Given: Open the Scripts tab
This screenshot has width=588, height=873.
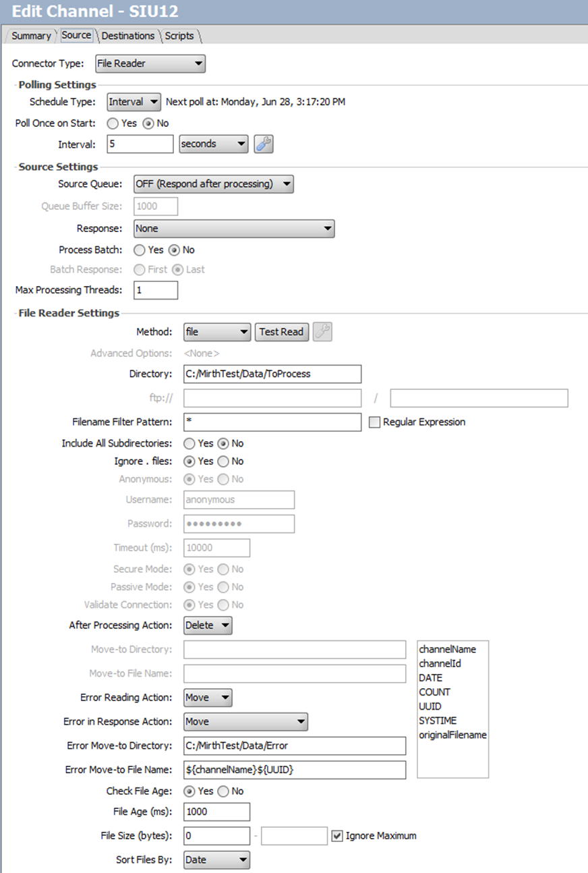Looking at the screenshot, I should point(179,36).
